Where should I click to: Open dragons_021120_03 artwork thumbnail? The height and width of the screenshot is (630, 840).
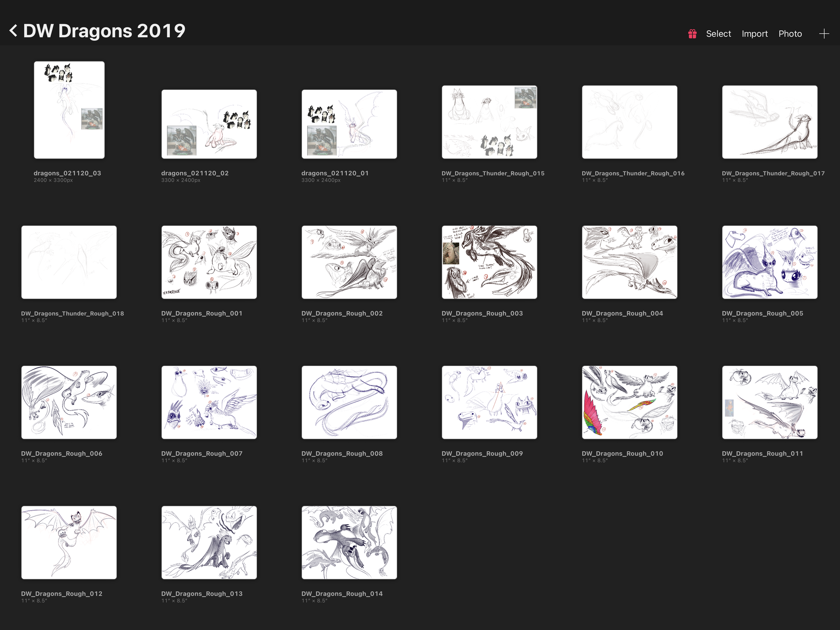(69, 110)
